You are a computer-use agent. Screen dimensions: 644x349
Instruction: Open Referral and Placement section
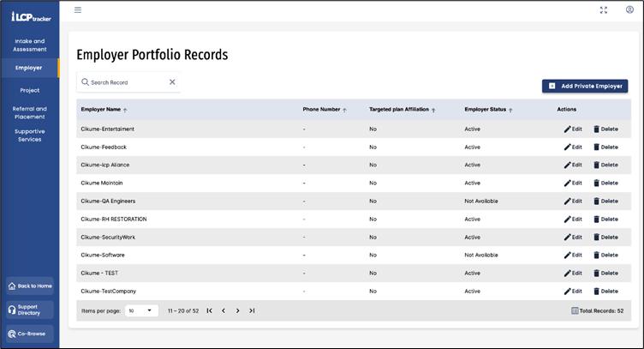[30, 112]
